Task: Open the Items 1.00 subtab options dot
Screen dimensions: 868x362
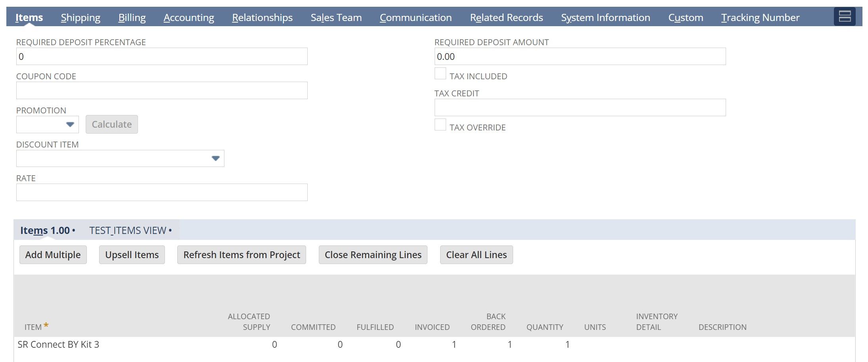Action: [x=75, y=230]
